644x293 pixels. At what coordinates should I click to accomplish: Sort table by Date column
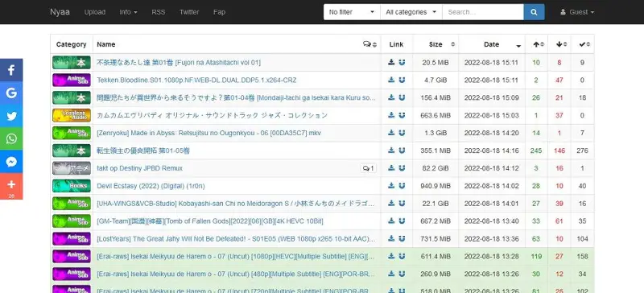pos(492,44)
